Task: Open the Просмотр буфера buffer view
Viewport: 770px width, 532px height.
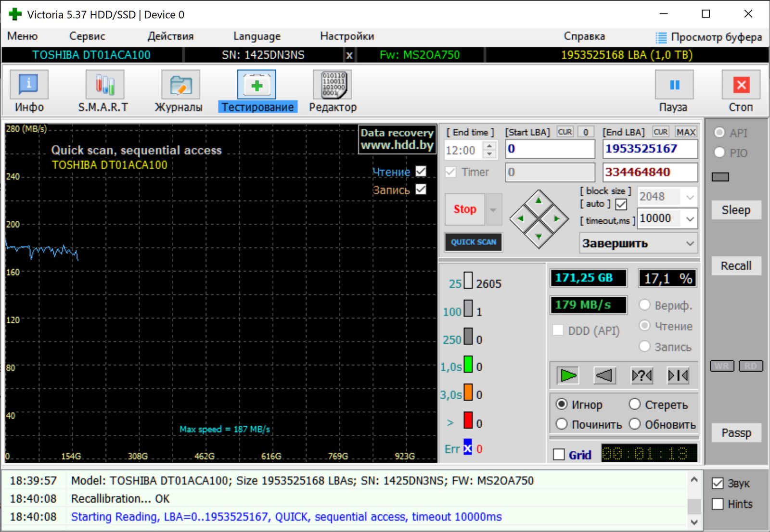Action: [x=709, y=37]
